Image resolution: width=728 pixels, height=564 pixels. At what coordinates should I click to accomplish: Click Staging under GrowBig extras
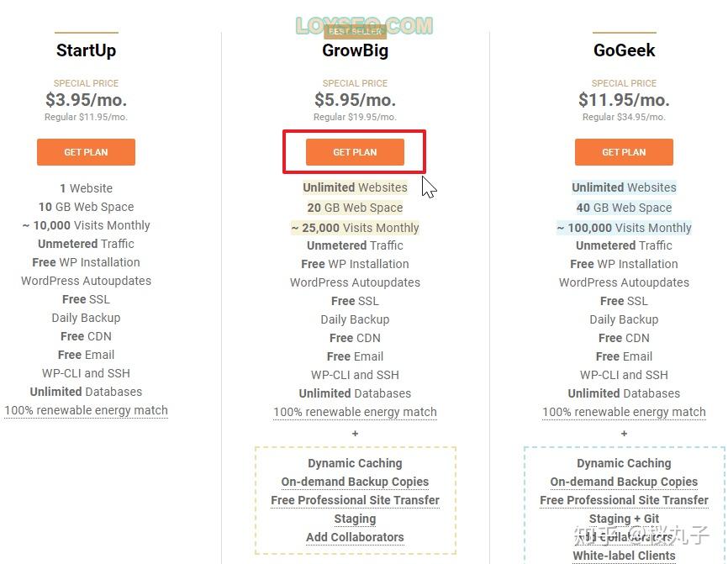[355, 519]
